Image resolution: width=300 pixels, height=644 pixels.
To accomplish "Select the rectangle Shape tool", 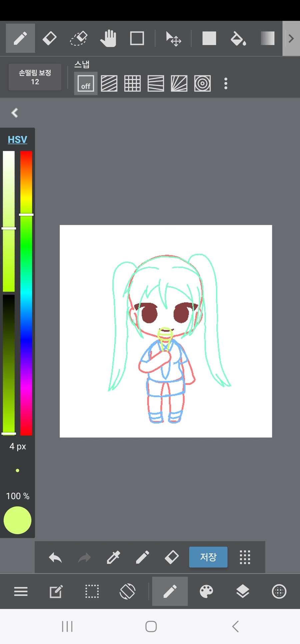I will [137, 38].
